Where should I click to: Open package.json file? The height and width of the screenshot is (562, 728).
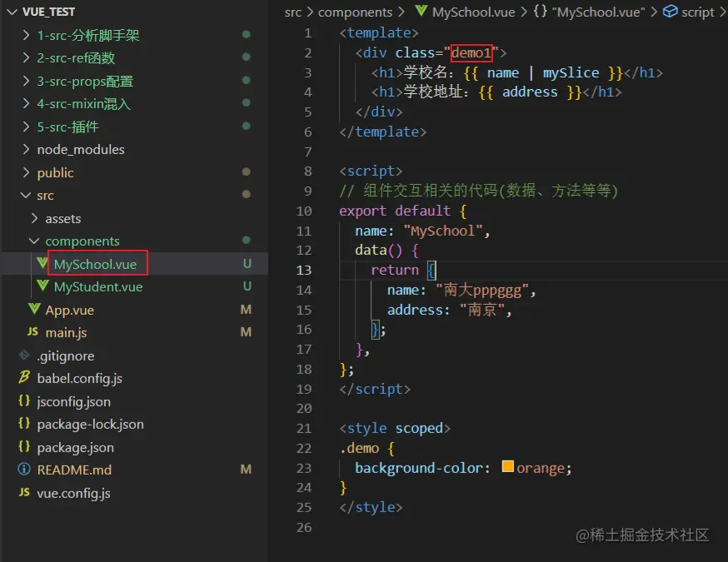coord(75,447)
